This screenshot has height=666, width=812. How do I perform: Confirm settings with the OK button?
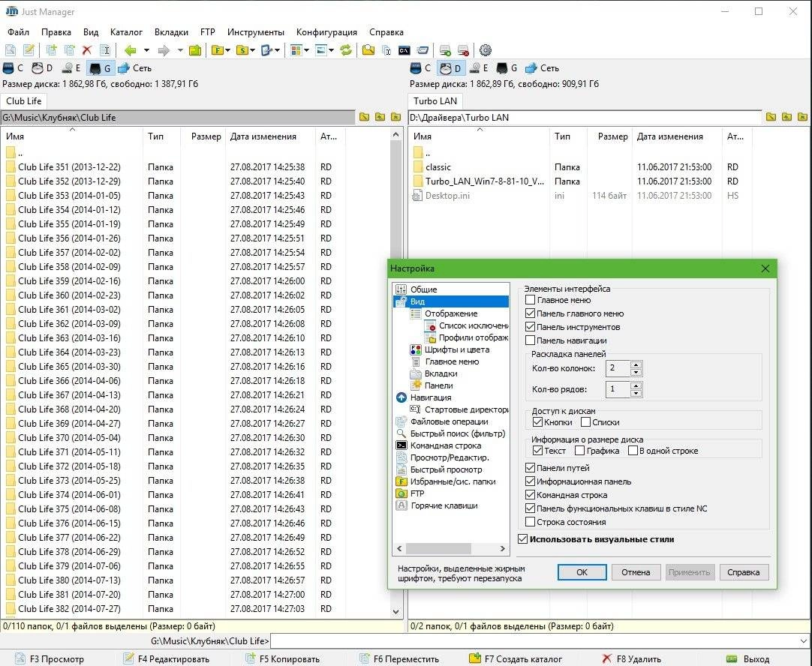tap(582, 571)
